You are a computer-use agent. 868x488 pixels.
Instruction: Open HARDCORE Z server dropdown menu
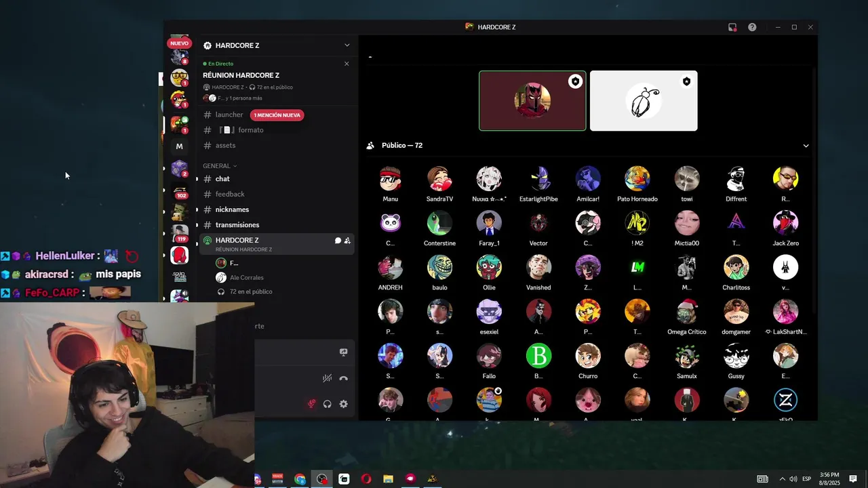[347, 45]
